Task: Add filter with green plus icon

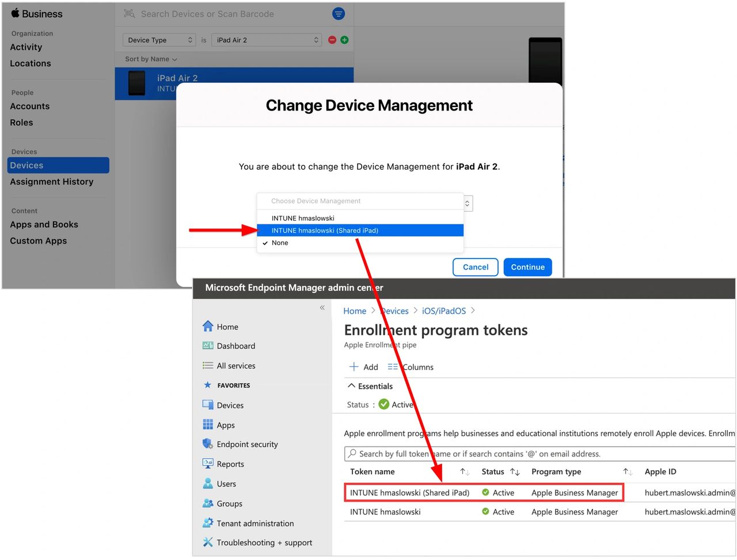Action: click(x=344, y=40)
